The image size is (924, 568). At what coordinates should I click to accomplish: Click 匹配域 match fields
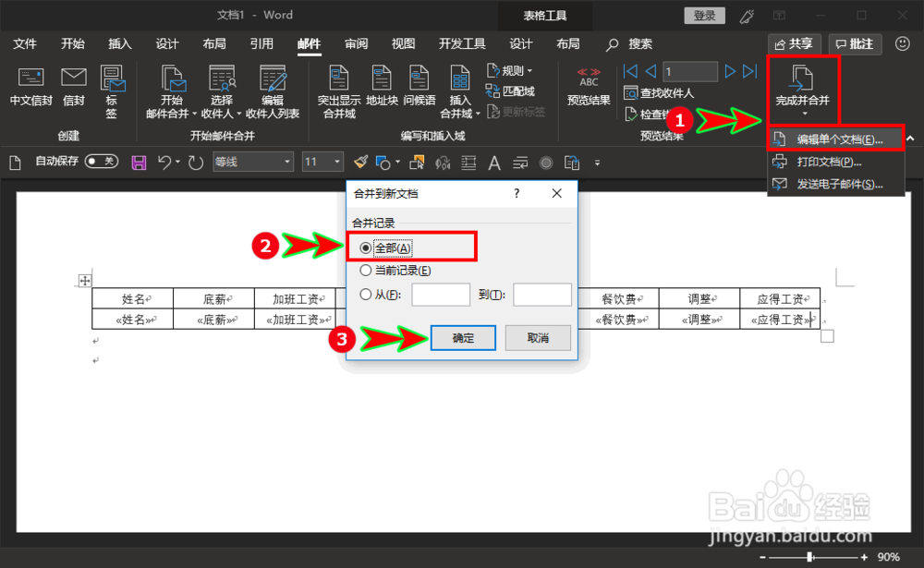tap(510, 91)
